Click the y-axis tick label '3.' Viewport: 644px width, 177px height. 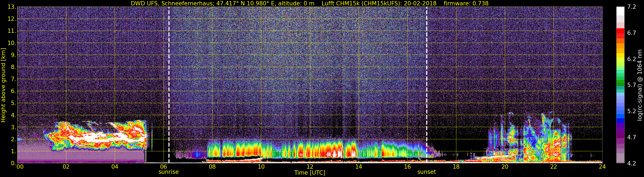(13, 127)
